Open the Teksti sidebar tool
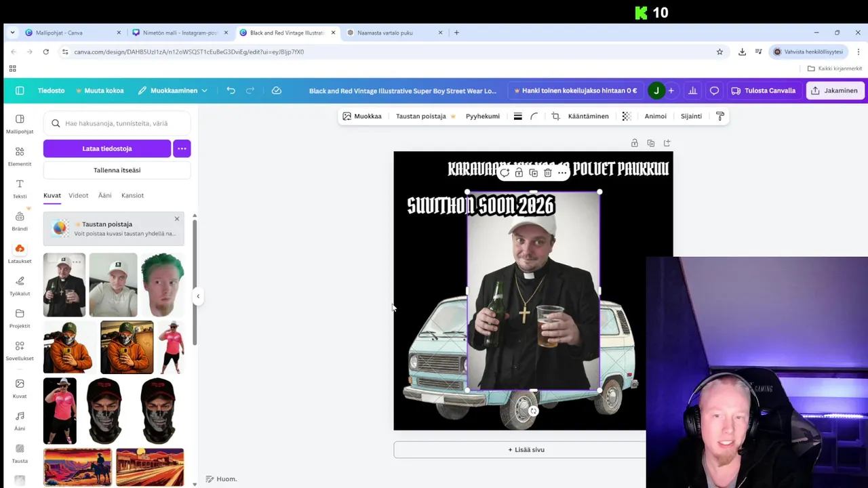868x488 pixels. point(20,189)
